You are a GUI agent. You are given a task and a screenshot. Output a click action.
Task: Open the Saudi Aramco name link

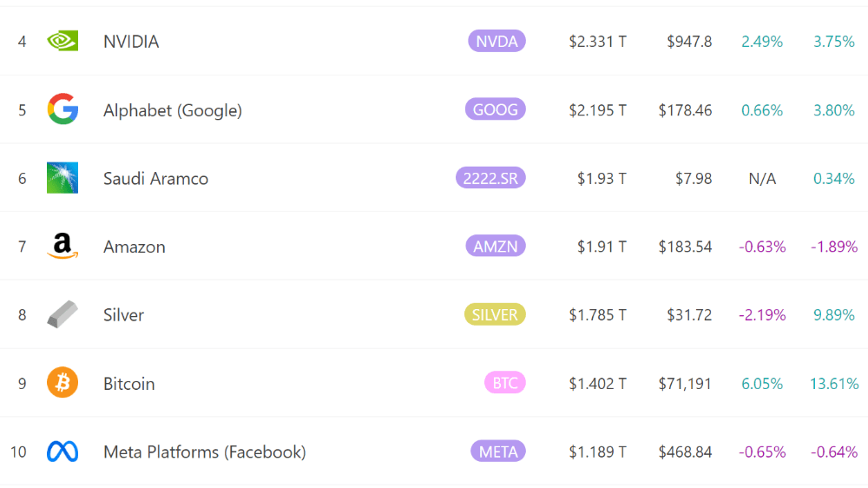155,178
